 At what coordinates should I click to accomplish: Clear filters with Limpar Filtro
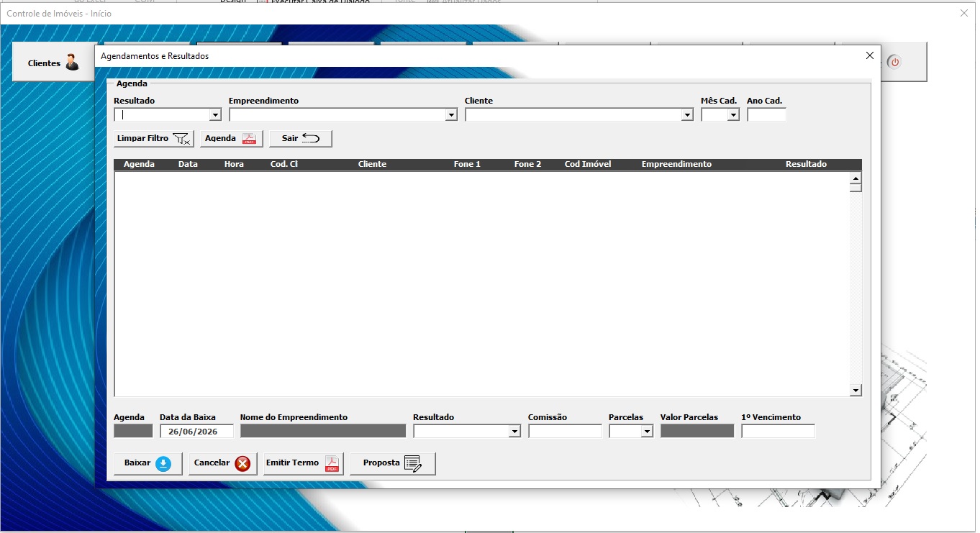[154, 138]
